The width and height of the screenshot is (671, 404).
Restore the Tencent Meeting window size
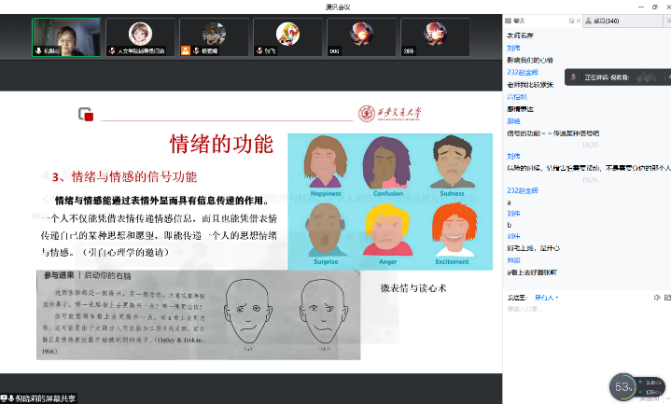655,7
